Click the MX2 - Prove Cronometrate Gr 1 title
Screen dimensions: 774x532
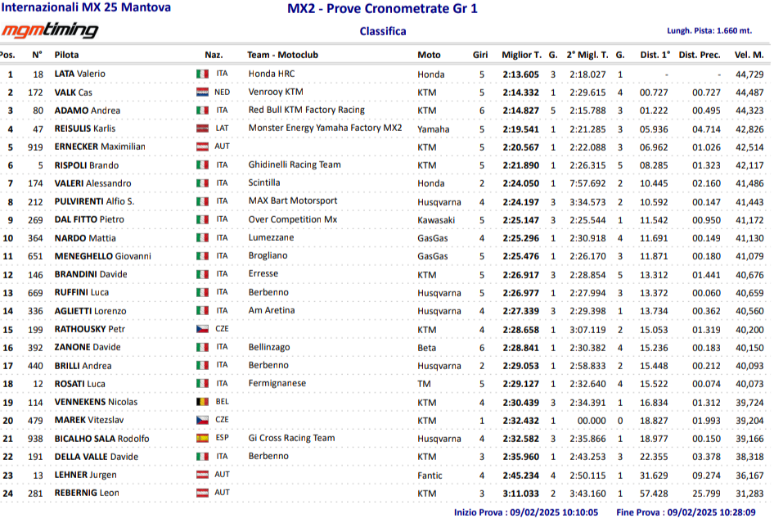click(382, 9)
